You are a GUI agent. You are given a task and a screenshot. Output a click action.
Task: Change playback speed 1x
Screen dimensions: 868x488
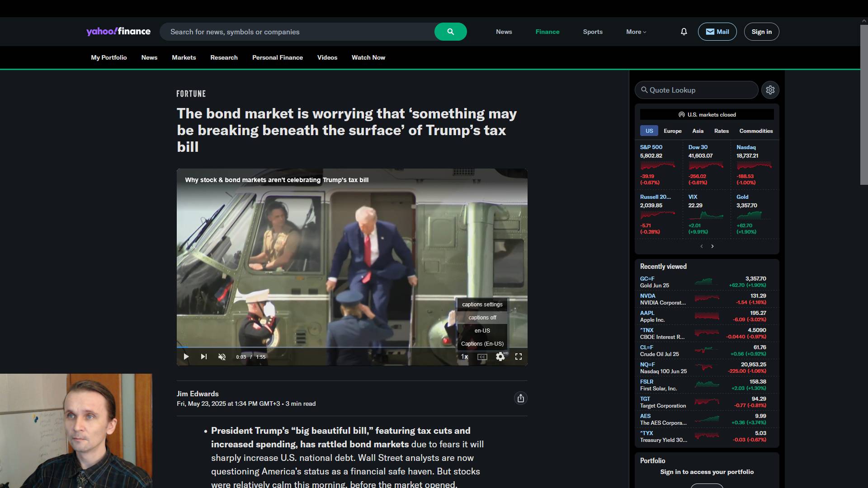click(464, 357)
